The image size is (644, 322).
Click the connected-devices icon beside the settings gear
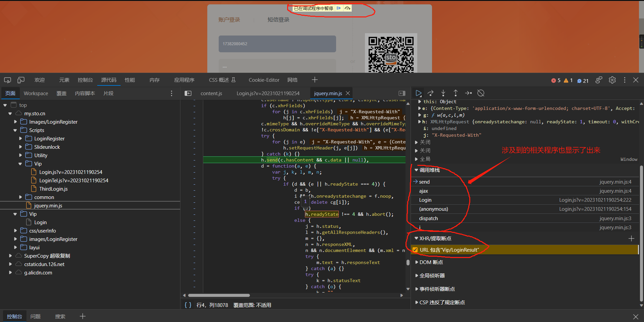[599, 80]
